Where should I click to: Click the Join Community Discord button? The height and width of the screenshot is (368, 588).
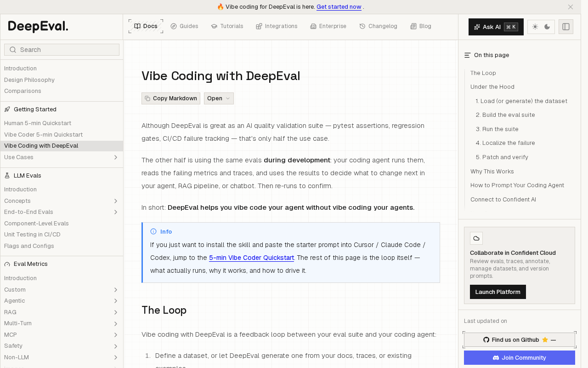point(520,358)
